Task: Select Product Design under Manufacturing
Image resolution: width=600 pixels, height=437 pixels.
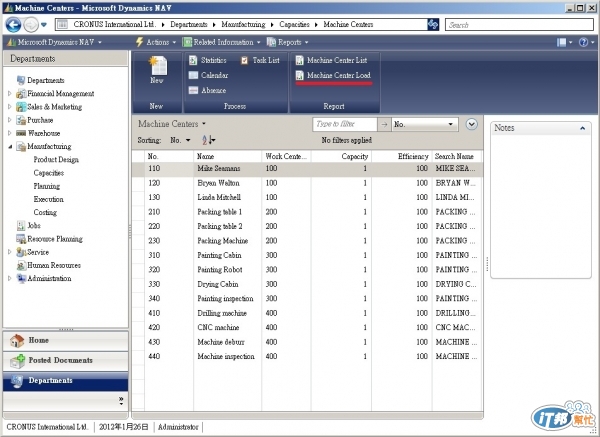Action: [x=56, y=160]
